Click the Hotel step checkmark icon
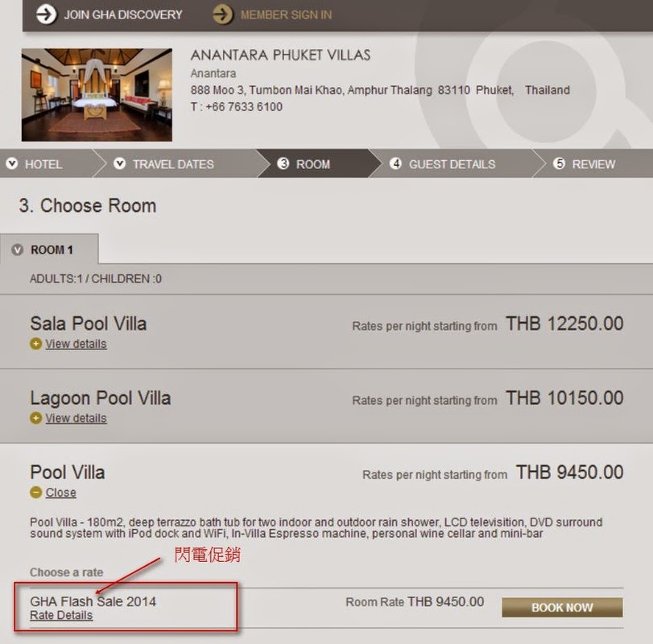Image resolution: width=653 pixels, height=644 pixels. point(12,164)
